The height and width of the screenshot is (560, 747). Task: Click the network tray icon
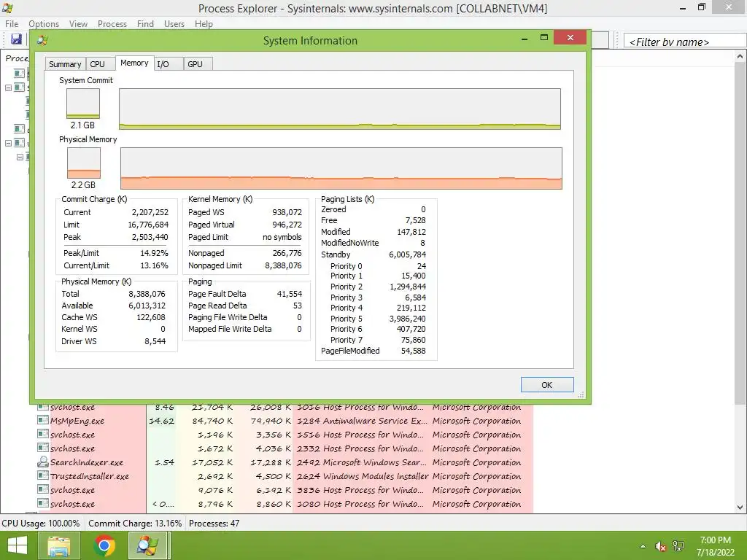click(x=678, y=546)
